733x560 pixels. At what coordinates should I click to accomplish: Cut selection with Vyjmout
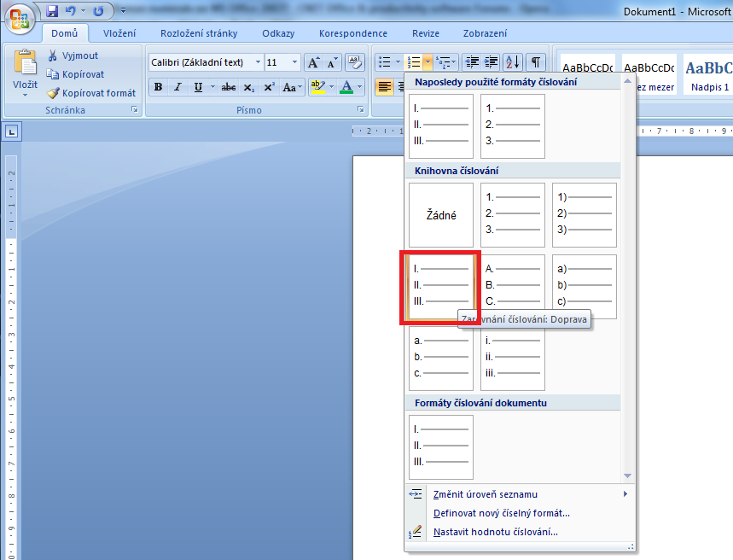[x=73, y=55]
